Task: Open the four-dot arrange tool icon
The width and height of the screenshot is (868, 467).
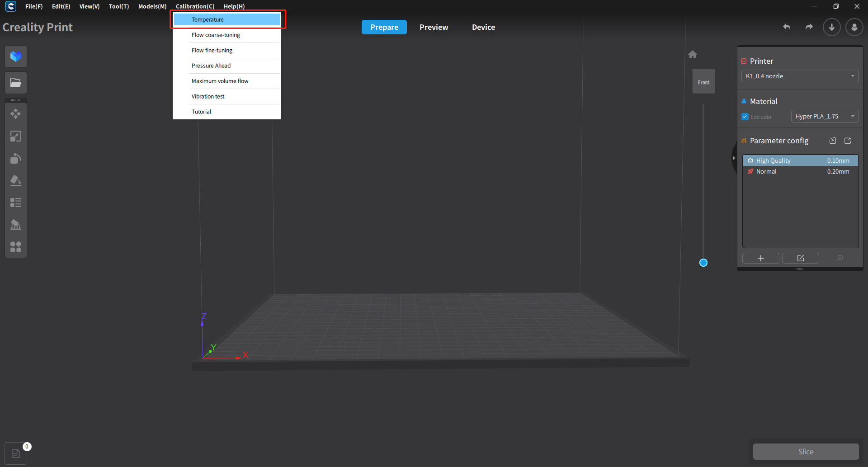Action: click(x=16, y=247)
